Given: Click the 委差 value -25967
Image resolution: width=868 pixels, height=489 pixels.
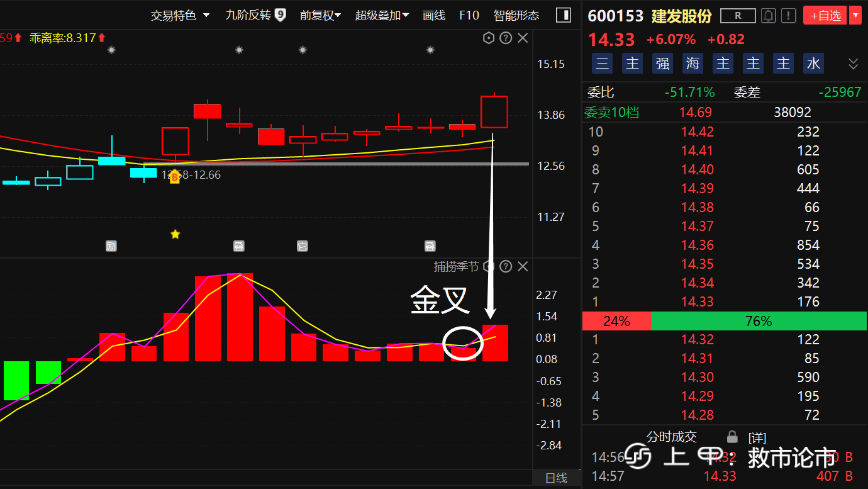Looking at the screenshot, I should [840, 93].
